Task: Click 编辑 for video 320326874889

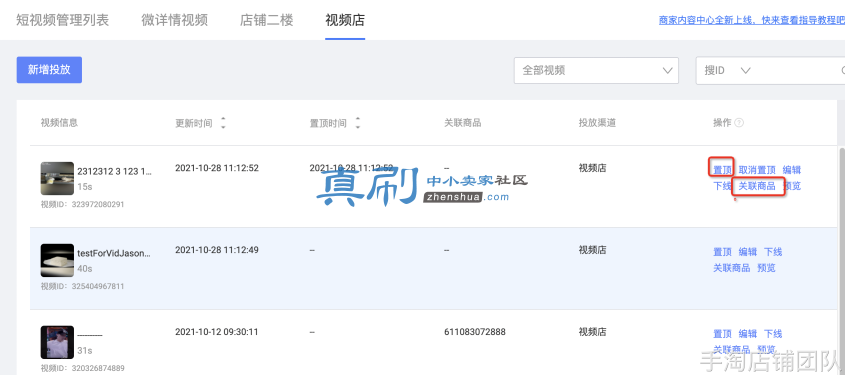Action: [748, 334]
